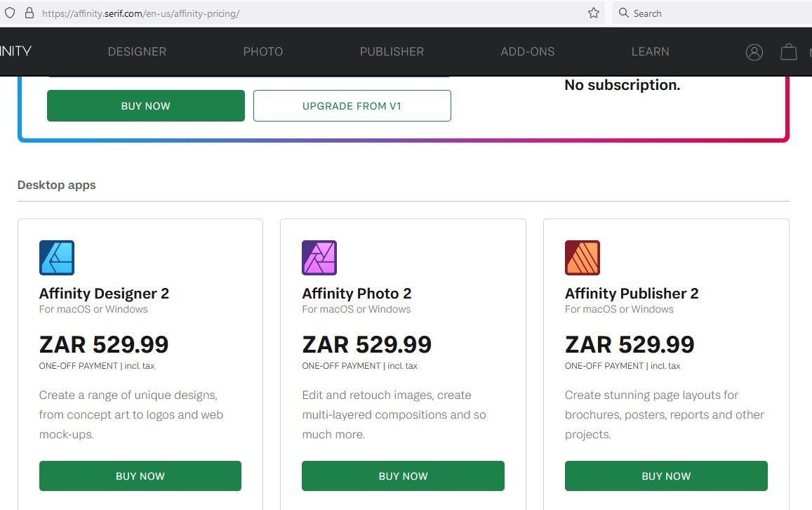
Task: Buy Affinity Photo 2 with BUY NOW
Action: (x=403, y=476)
